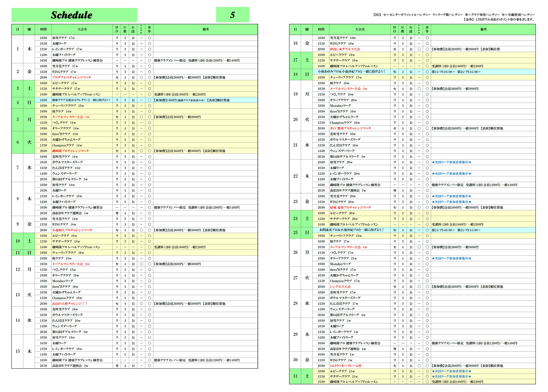548x392 pixels.
Task: Click 第64回ダブルスリーグ 4w entry
Action: click(x=348, y=315)
